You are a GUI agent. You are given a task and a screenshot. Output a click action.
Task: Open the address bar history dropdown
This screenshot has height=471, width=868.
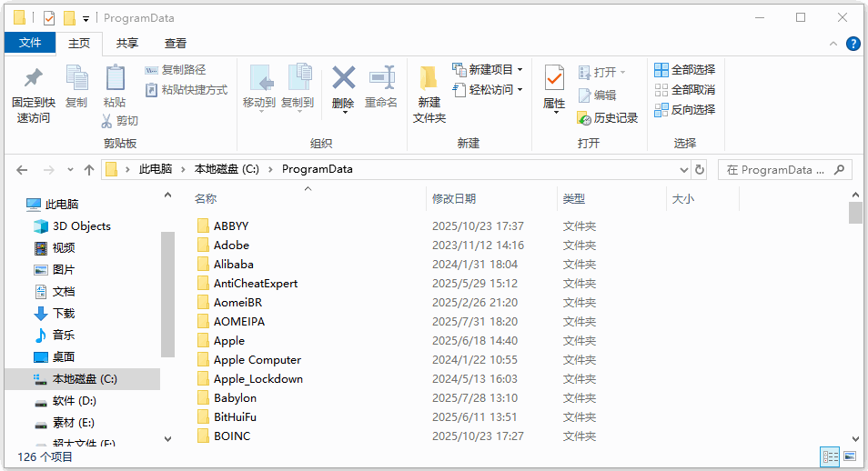click(x=683, y=170)
